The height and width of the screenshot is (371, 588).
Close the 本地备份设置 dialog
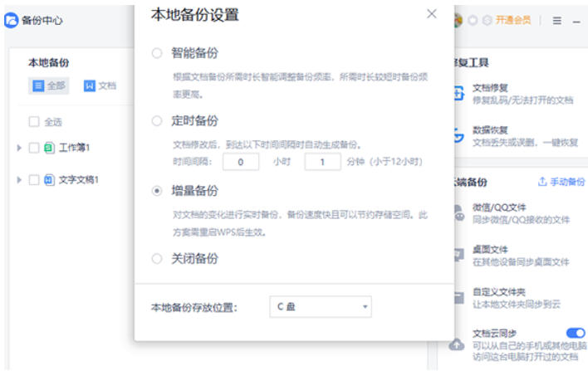(x=432, y=14)
